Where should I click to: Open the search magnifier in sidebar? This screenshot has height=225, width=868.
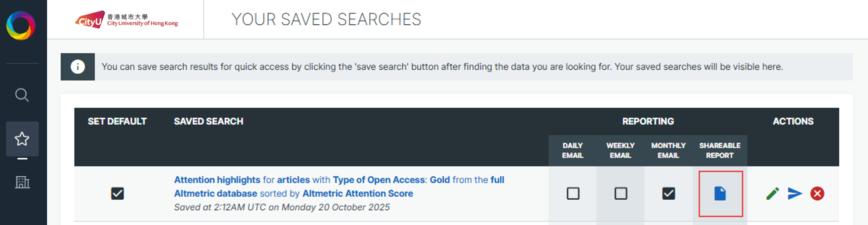pos(22,95)
